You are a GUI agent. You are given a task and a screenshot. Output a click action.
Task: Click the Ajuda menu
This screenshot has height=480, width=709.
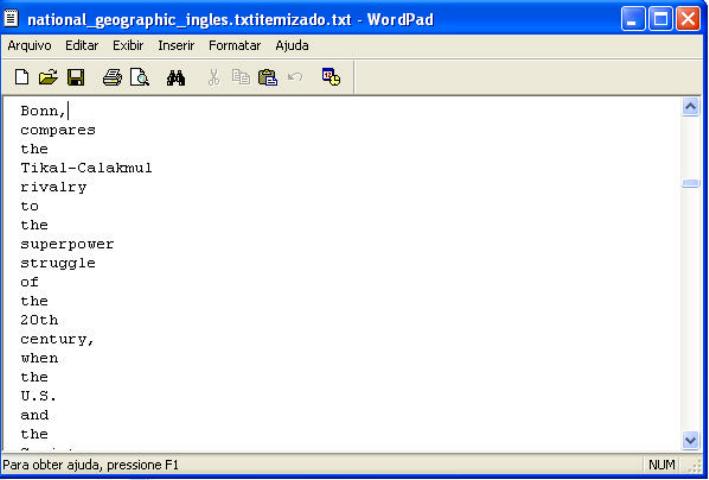pyautogui.click(x=292, y=46)
